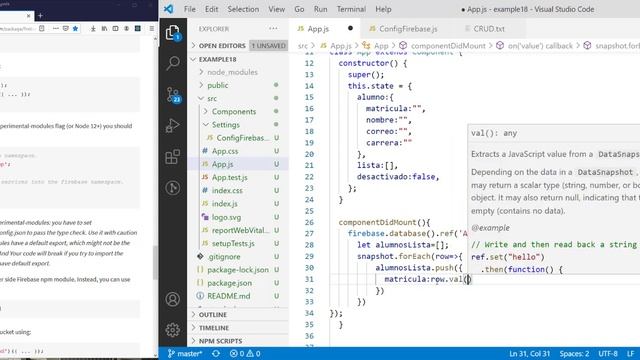Viewport: 640px width, 360px height.
Task: Open the Terminal menu
Action: click(351, 9)
